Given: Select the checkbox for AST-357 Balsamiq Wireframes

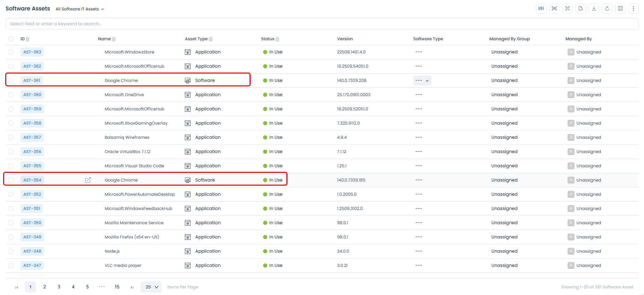Looking at the screenshot, I should tap(11, 137).
